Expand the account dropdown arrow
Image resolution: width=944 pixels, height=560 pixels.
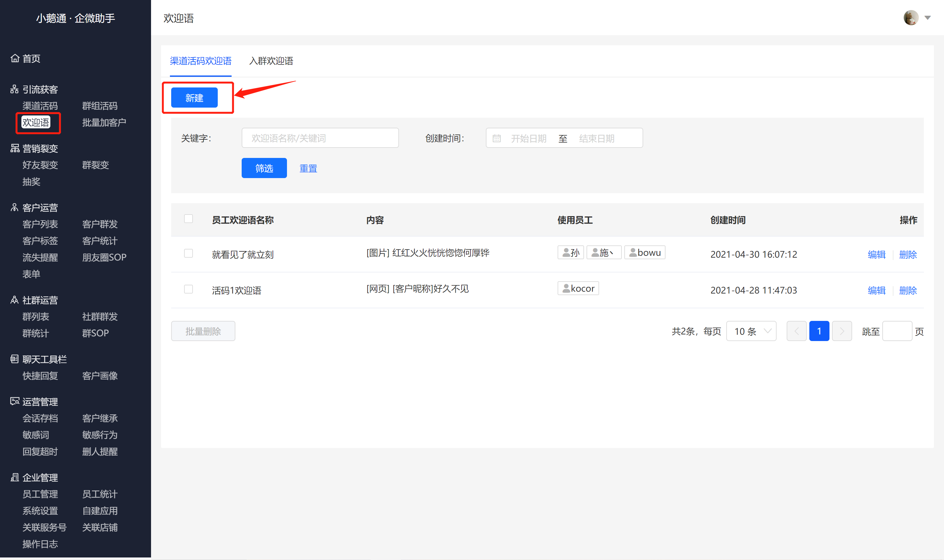pos(928,18)
